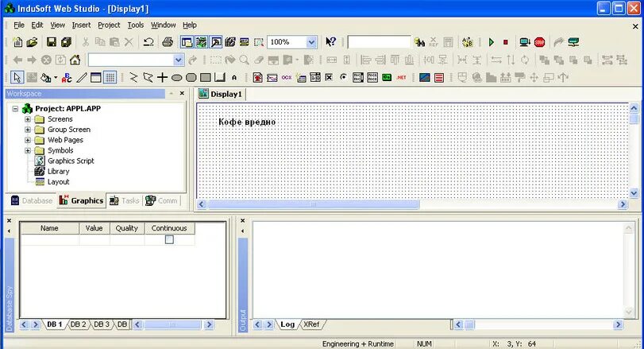Save the screen with the floppy icon

52,42
